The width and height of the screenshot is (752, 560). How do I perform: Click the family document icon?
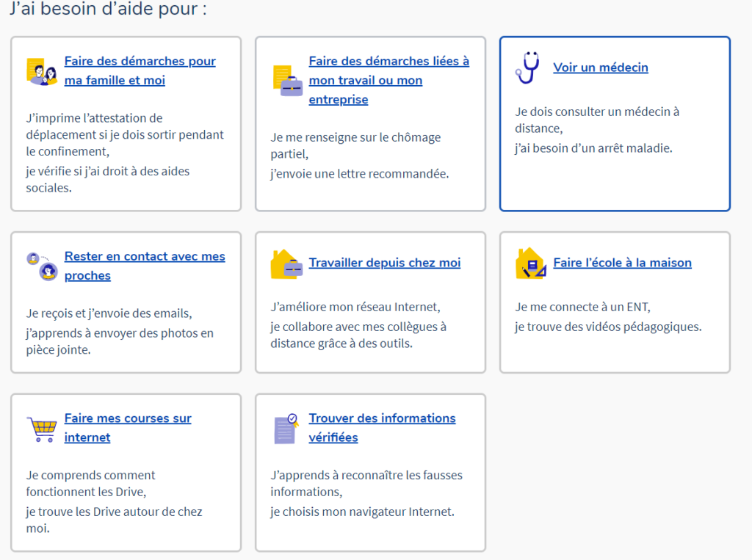[x=42, y=71]
